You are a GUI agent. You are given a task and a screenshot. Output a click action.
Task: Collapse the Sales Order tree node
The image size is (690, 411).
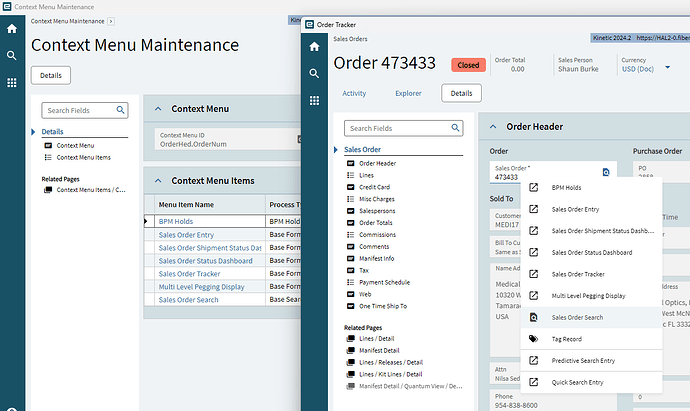coord(337,149)
